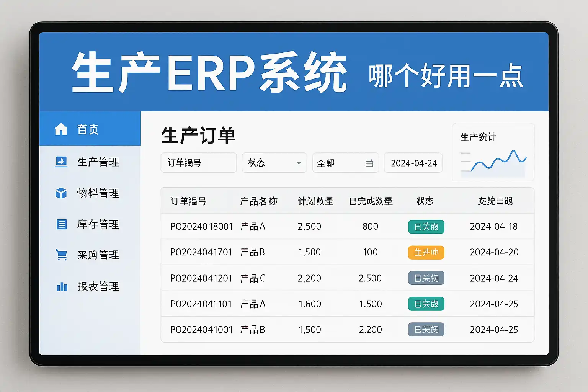Sort by the 产品名称 column header
The width and height of the screenshot is (588, 392).
(x=259, y=201)
